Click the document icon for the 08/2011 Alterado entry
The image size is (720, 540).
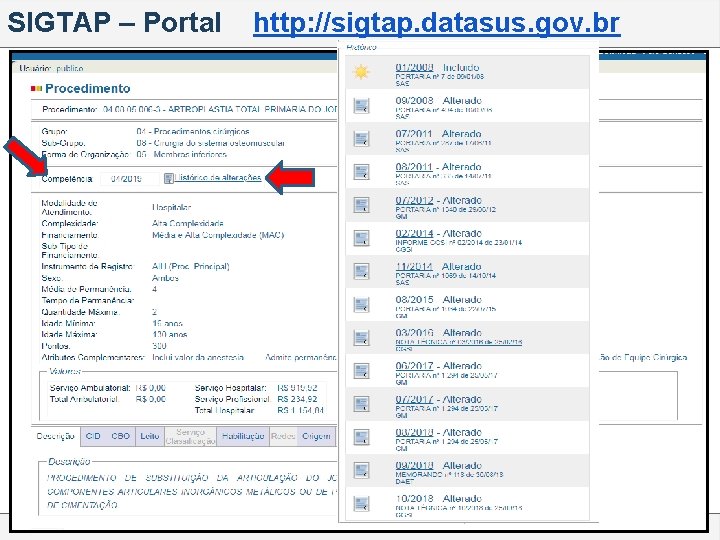coord(361,172)
